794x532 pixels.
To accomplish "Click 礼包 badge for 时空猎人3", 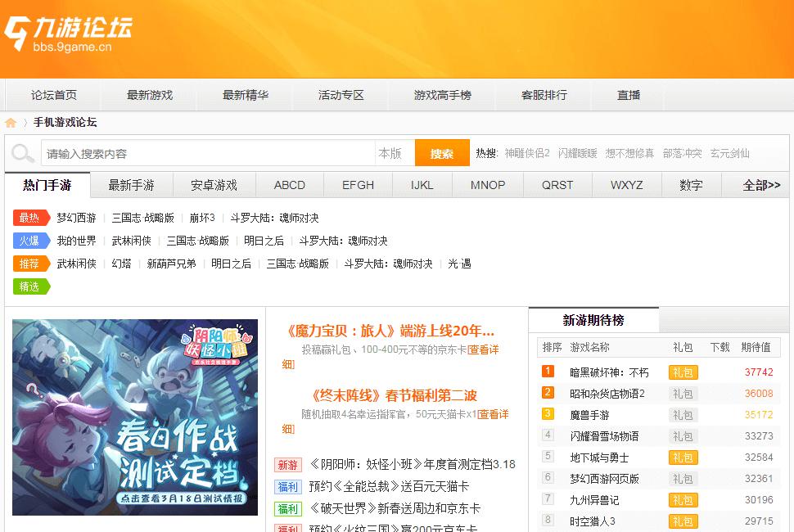I will click(683, 521).
